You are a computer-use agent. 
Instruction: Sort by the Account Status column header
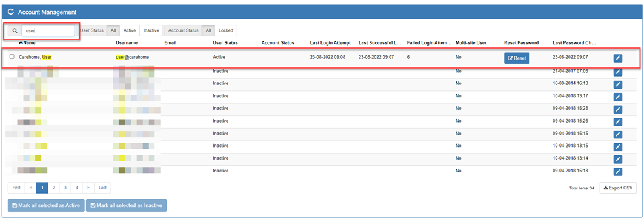[277, 42]
